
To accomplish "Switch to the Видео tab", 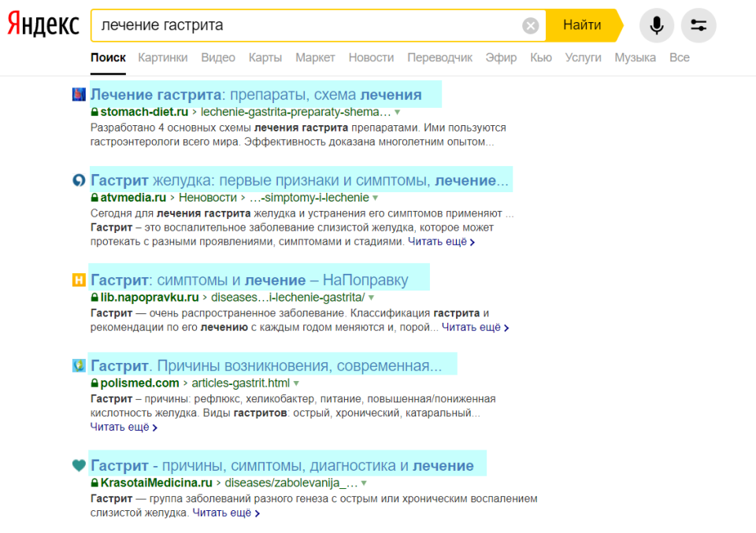I will point(218,57).
